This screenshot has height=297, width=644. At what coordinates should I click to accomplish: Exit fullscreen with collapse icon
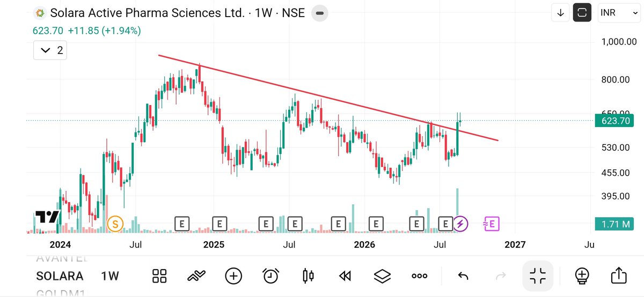pos(538,276)
